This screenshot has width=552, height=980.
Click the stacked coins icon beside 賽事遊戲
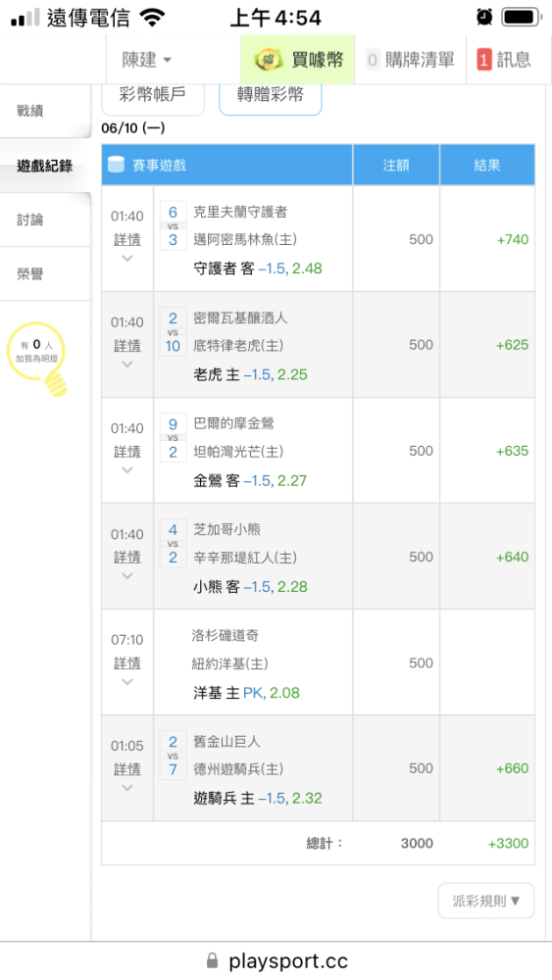click(117, 165)
